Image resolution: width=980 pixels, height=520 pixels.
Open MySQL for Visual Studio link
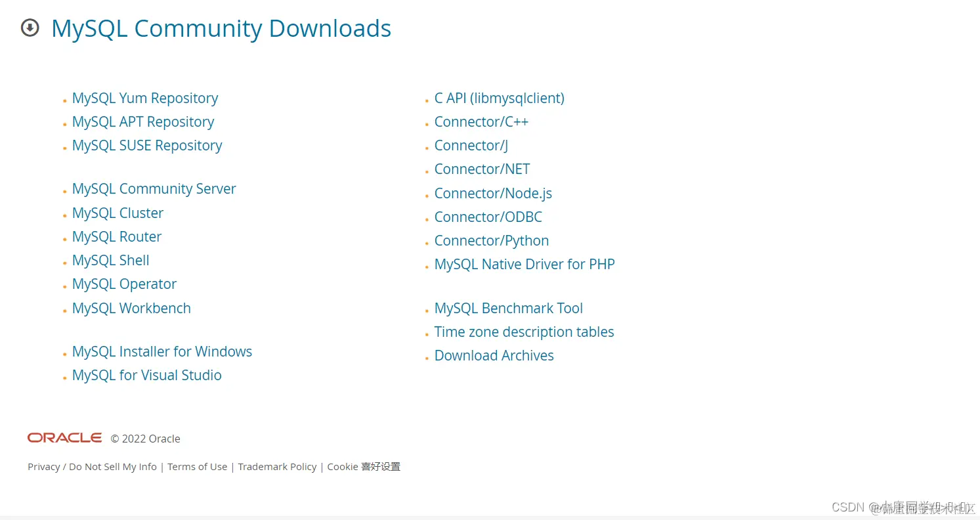[x=147, y=375]
